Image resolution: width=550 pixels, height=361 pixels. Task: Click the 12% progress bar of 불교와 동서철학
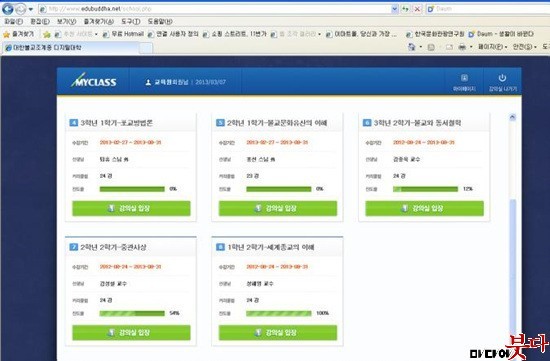425,189
